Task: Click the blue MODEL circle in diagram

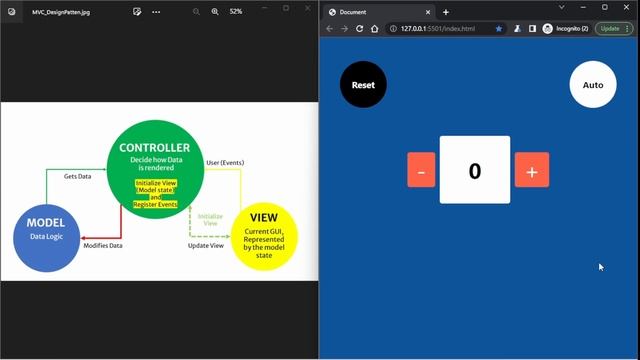Action: pos(47,238)
